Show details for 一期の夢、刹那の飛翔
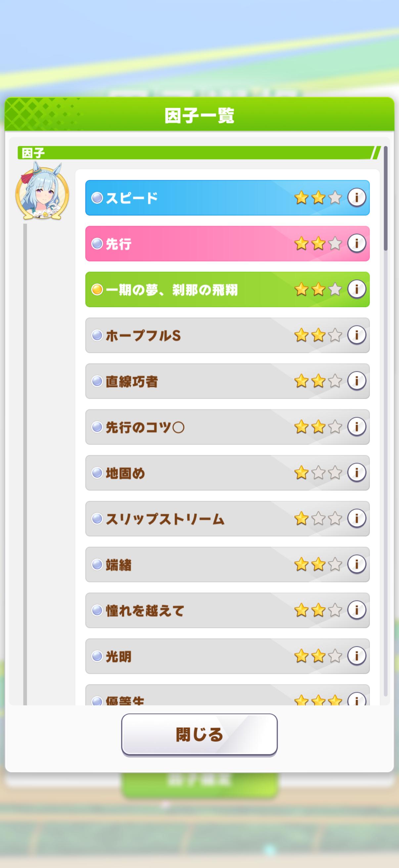 356,289
